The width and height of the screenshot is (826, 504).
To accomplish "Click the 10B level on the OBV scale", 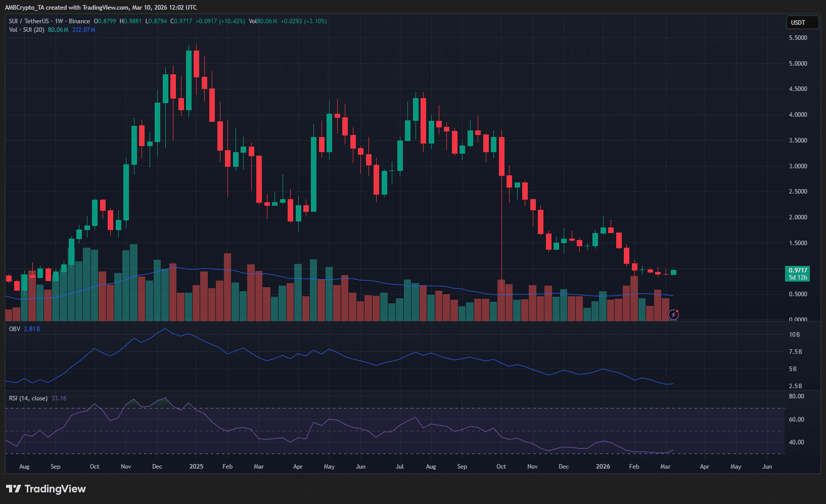I will [794, 335].
